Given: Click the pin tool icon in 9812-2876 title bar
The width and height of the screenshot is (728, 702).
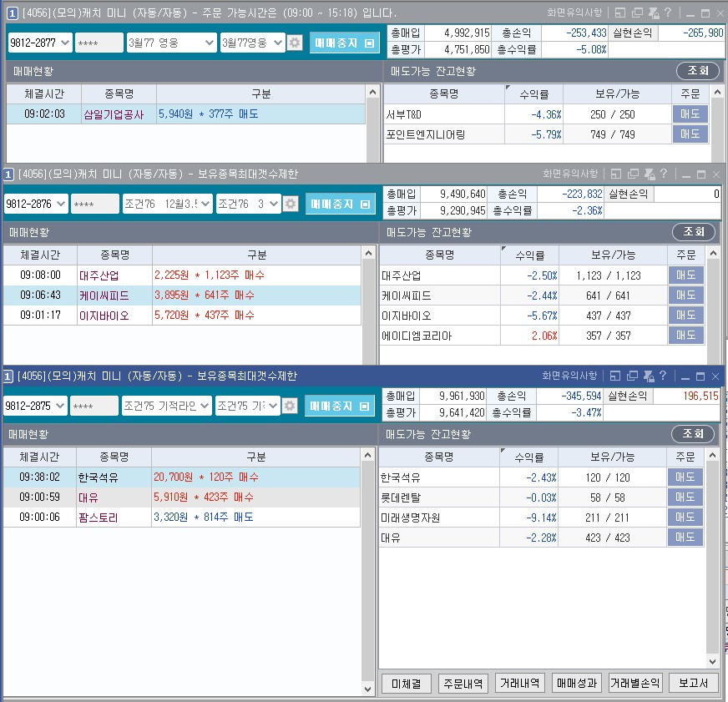Looking at the screenshot, I should [650, 174].
